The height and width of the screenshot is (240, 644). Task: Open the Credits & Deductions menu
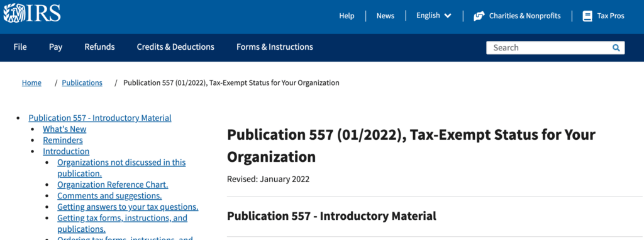pyautogui.click(x=175, y=47)
